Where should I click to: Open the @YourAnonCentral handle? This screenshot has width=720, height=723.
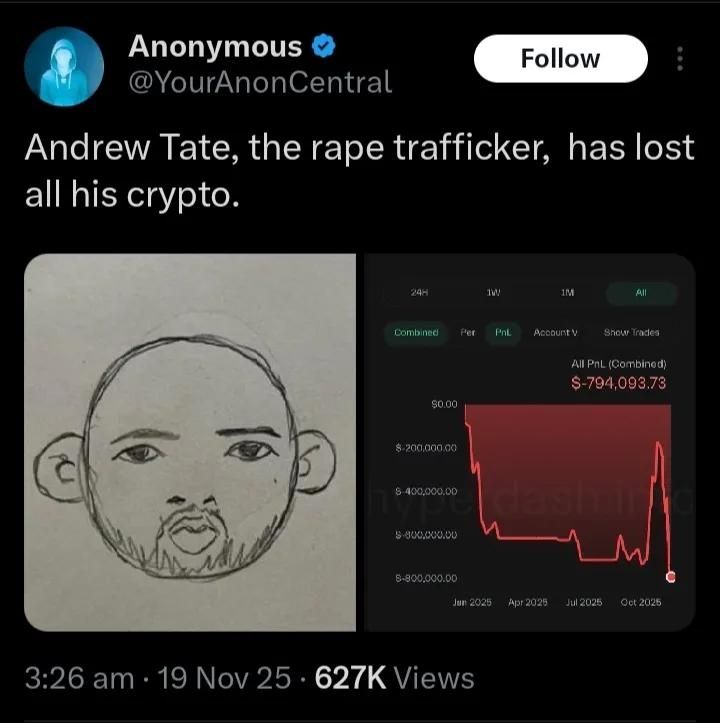(260, 82)
